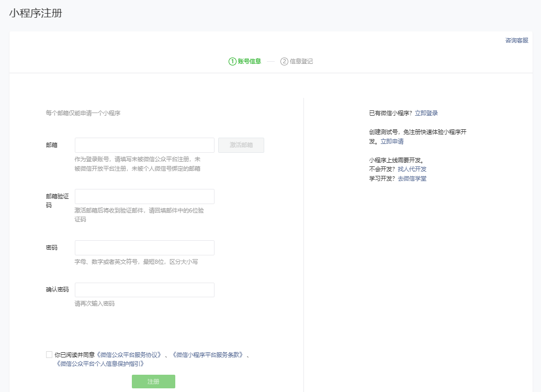
Task: Click the circled number 2 step icon
Action: click(x=284, y=61)
